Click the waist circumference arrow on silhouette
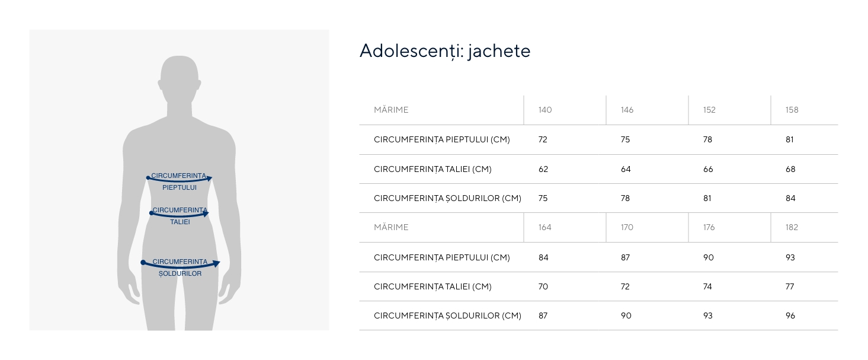The width and height of the screenshot is (868, 360). (x=180, y=214)
